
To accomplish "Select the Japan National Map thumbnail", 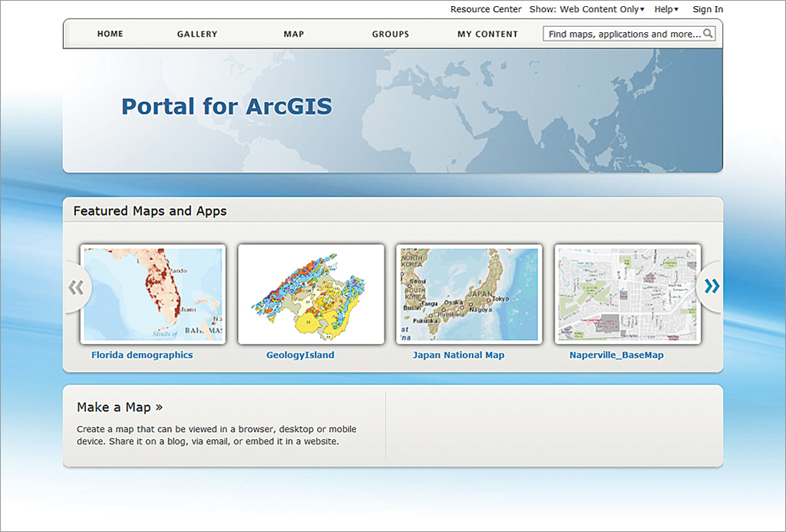I will [x=469, y=294].
